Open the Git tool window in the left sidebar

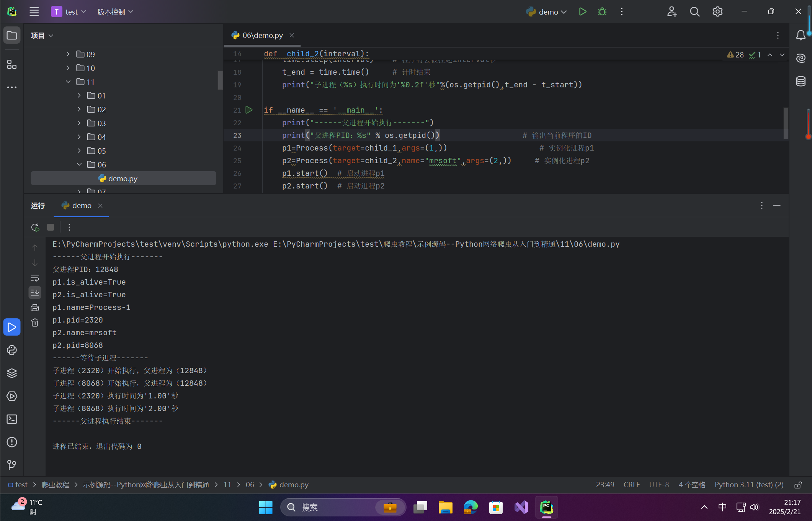click(x=12, y=465)
